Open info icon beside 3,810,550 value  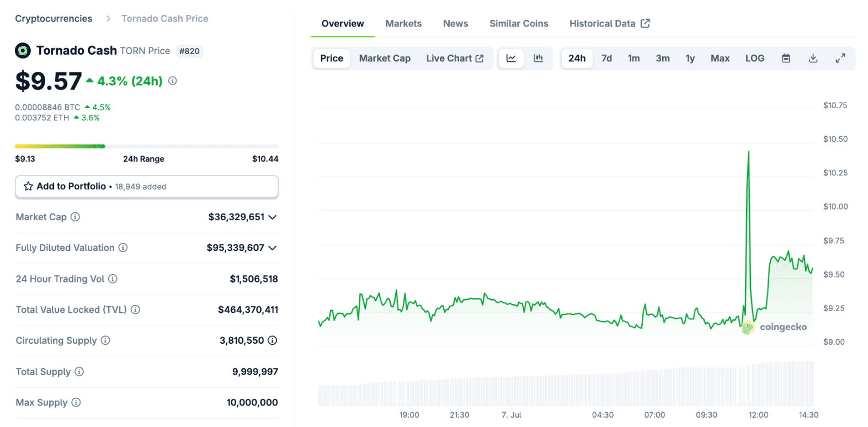(x=273, y=340)
